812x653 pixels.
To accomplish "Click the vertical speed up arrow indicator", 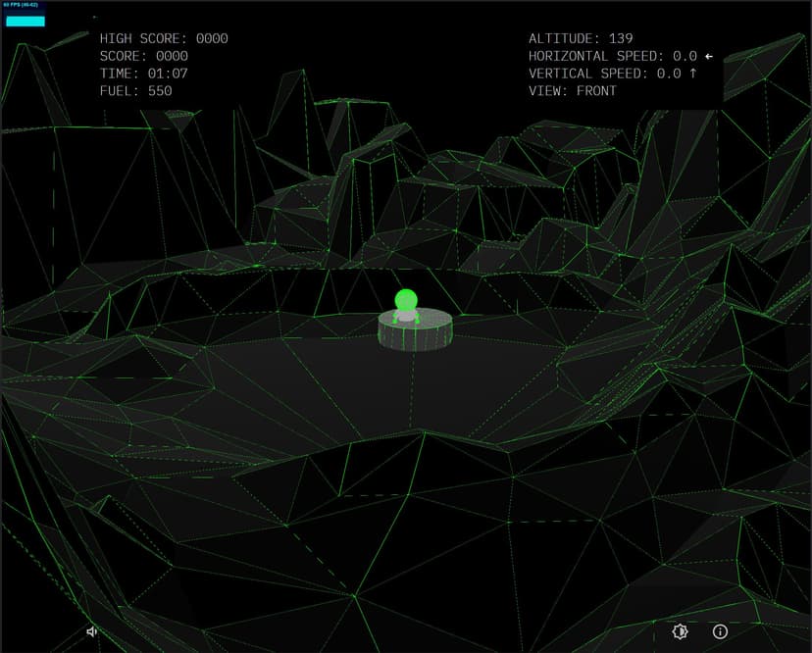I will click(x=691, y=74).
